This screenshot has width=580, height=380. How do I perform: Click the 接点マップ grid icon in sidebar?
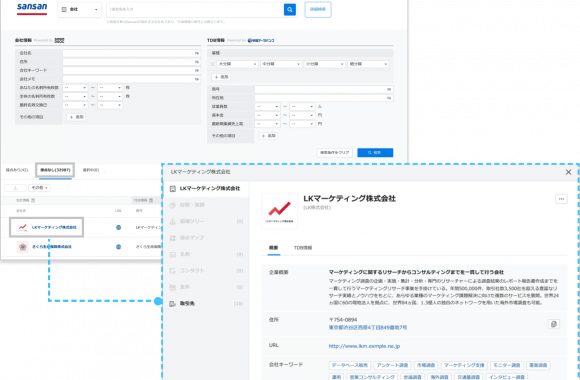tap(172, 238)
